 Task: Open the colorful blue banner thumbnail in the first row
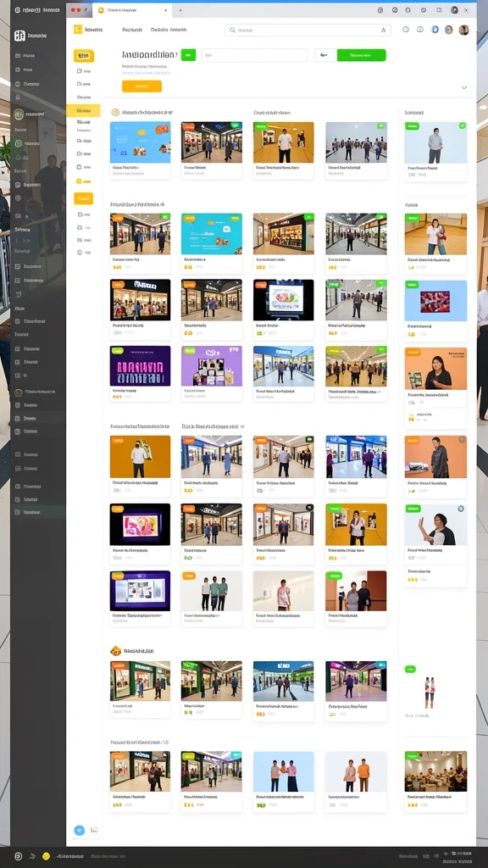[x=140, y=142]
